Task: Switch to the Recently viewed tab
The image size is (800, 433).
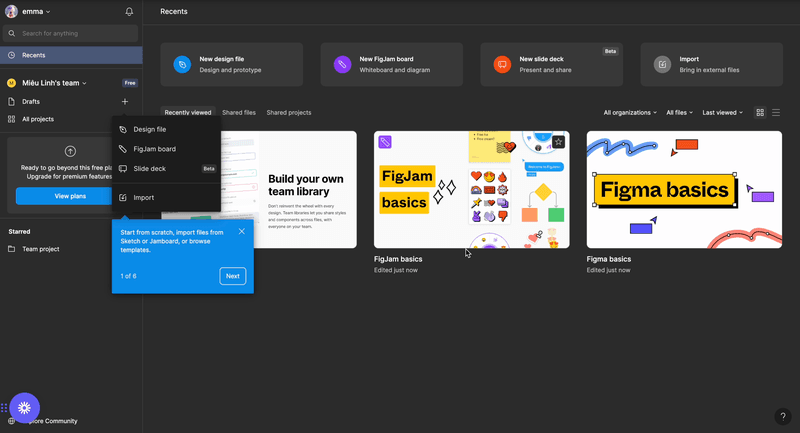Action: 188,113
